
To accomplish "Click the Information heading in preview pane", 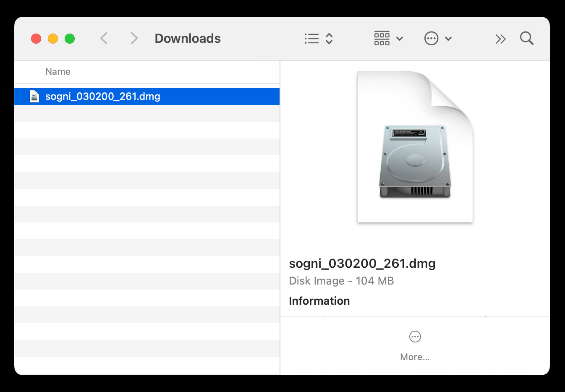I will pyautogui.click(x=319, y=301).
